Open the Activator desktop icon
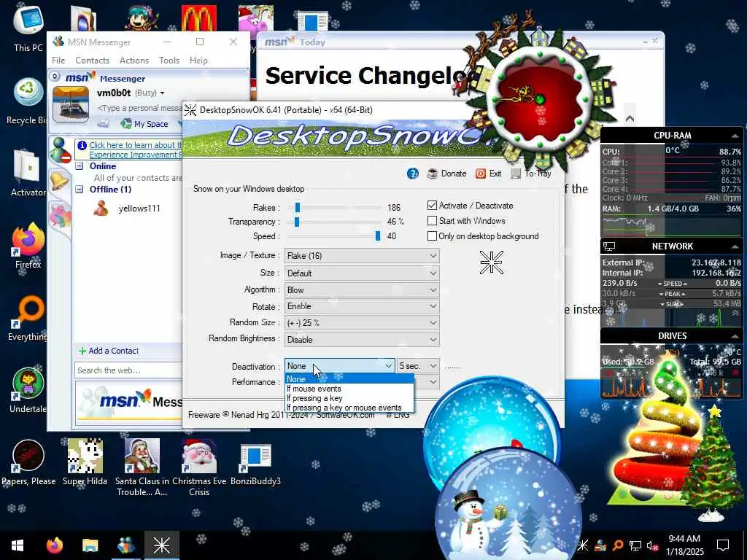The height and width of the screenshot is (560, 747). point(28,172)
